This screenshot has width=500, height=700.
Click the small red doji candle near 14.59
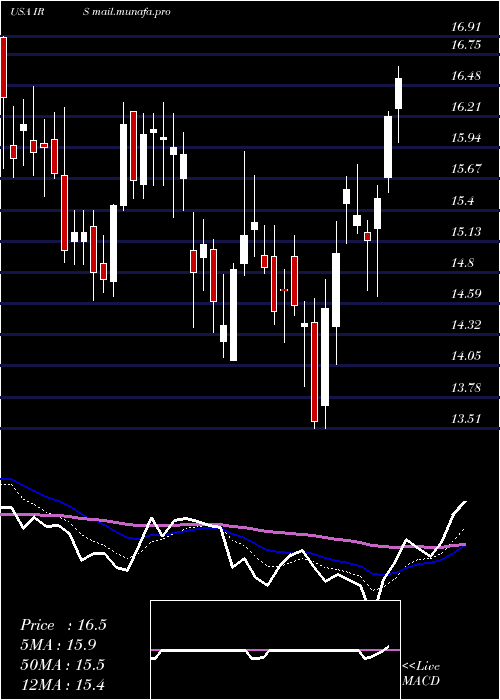[x=284, y=290]
